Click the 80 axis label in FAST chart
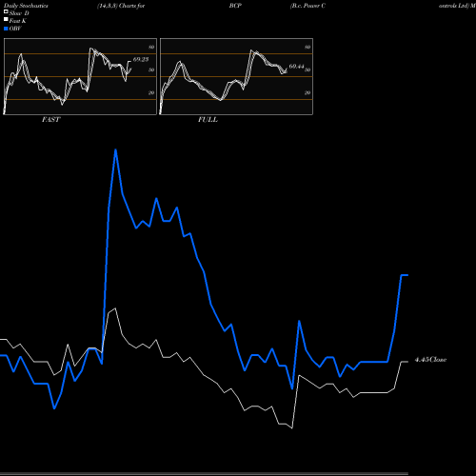The height and width of the screenshot is (476, 476). 151,47
